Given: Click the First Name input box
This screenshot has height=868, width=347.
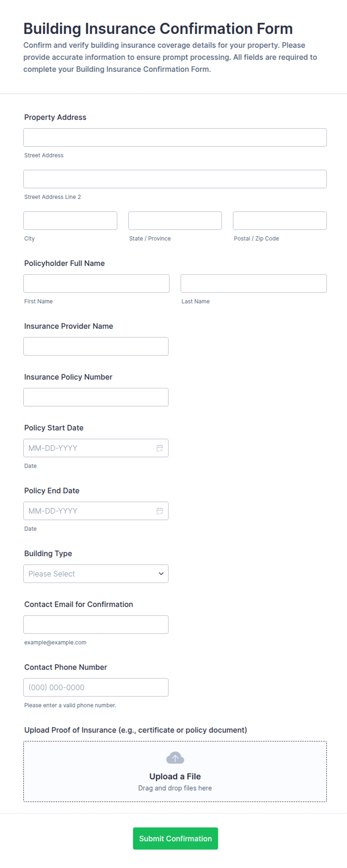Looking at the screenshot, I should click(x=96, y=284).
